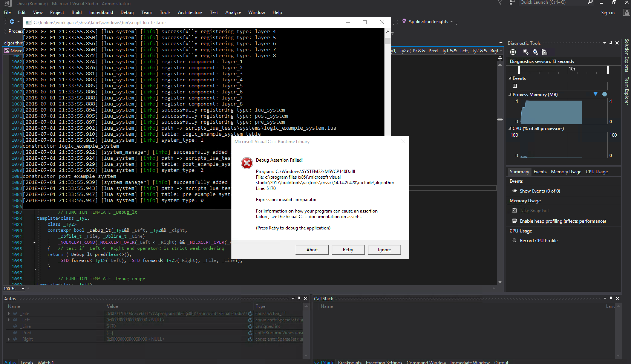Open Diagnostic Tools settings gear

coord(513,52)
